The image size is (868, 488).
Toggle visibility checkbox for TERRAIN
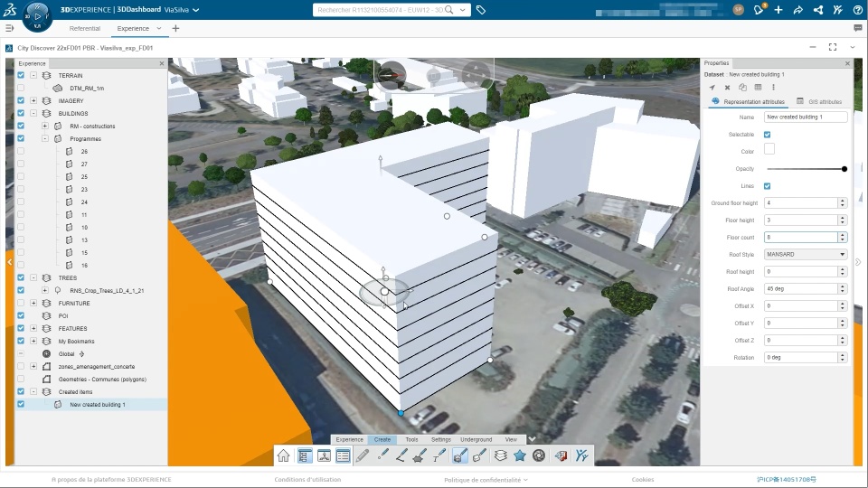21,75
